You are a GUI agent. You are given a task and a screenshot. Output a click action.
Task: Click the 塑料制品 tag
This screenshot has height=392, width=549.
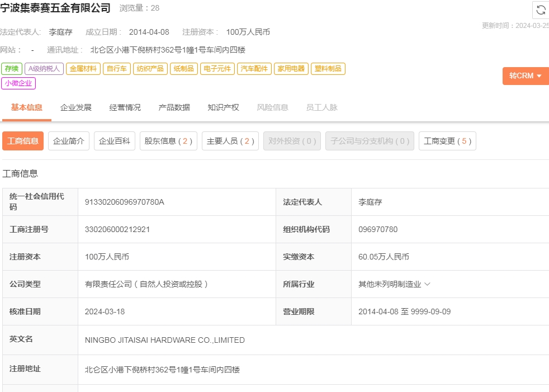328,69
